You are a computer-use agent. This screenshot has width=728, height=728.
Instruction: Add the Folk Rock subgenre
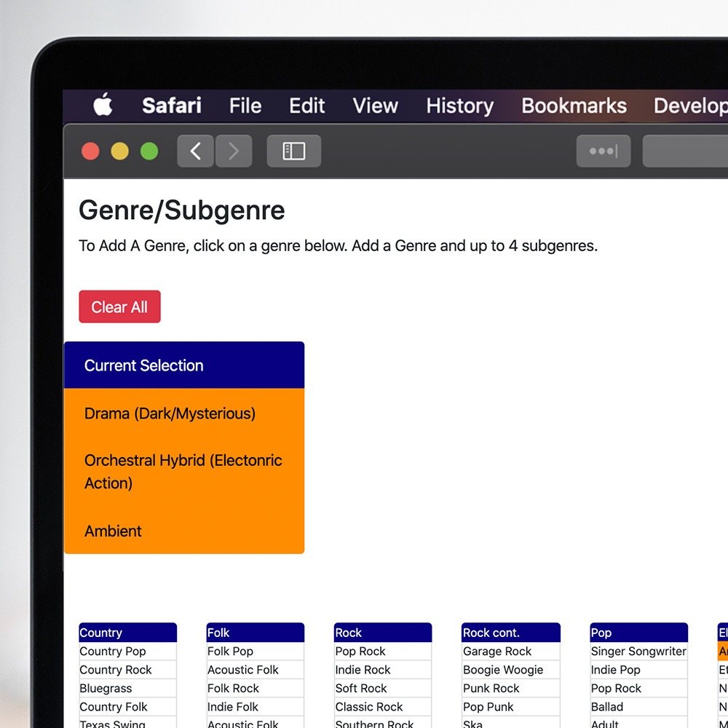pyautogui.click(x=256, y=688)
